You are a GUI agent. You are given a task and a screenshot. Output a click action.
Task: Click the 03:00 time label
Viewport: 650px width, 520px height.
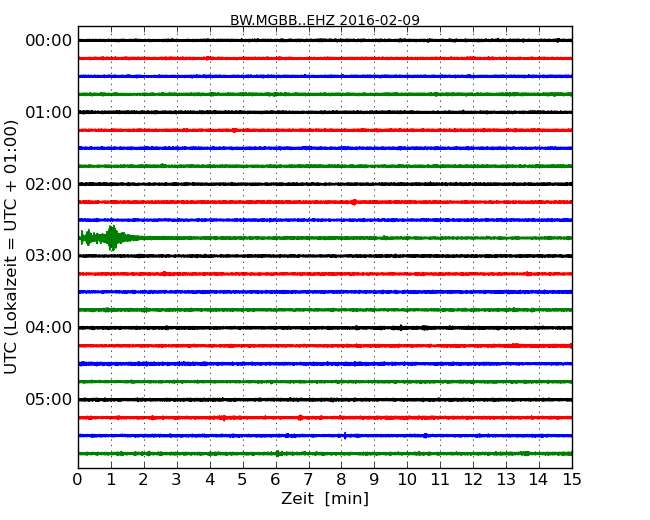point(49,255)
